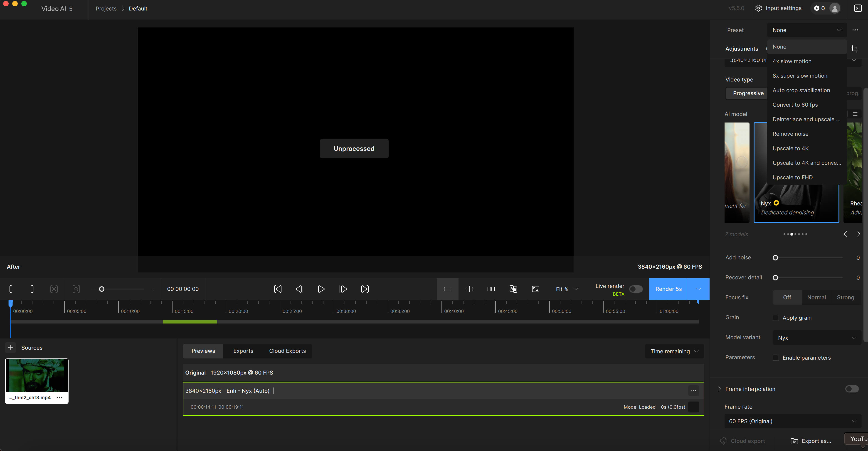
Task: Jump to the start of the clip
Action: [278, 289]
